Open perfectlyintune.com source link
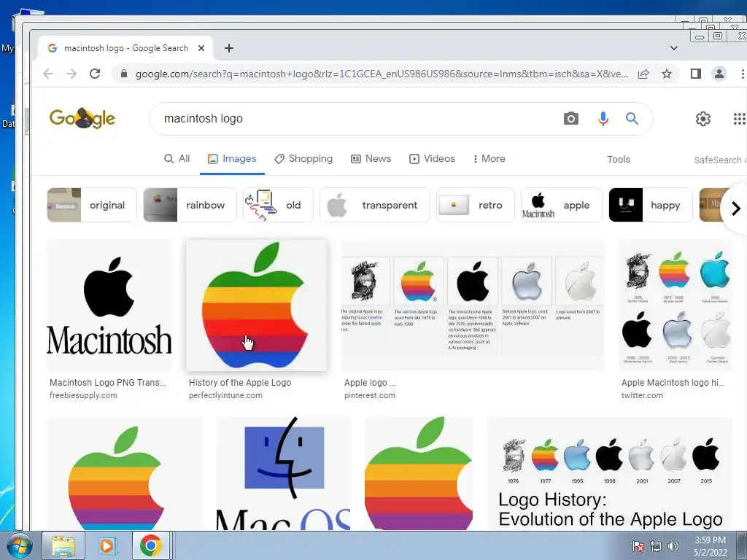 (225, 395)
